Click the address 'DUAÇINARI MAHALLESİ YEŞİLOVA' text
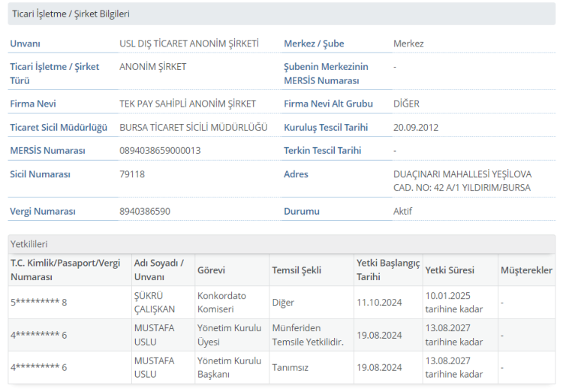Screen dimensions: 563x392 click(462, 174)
